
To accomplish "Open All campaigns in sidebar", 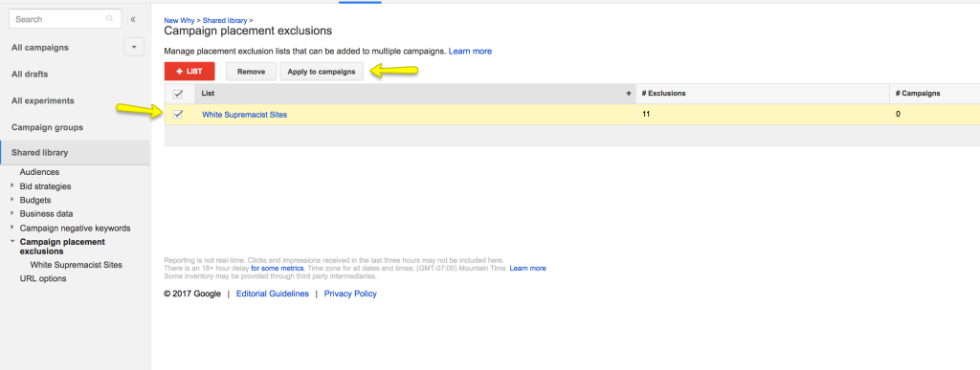I will [40, 48].
